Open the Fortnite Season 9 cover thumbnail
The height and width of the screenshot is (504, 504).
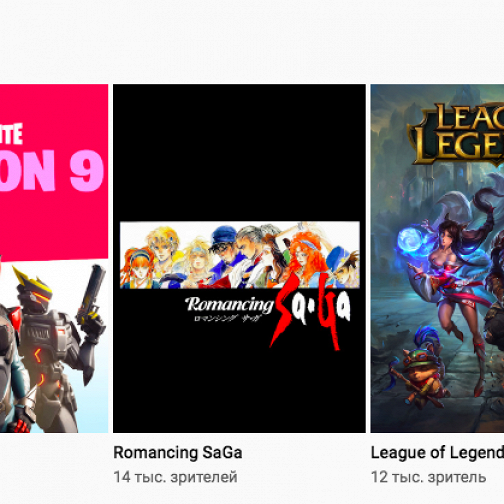tap(54, 258)
